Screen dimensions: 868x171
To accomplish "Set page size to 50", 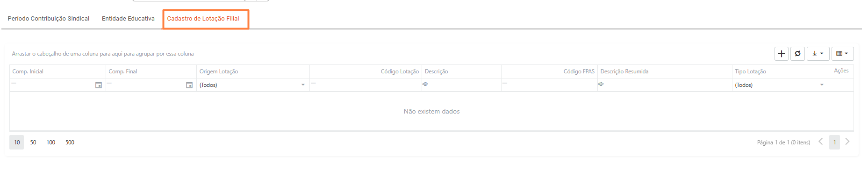I will tap(33, 142).
